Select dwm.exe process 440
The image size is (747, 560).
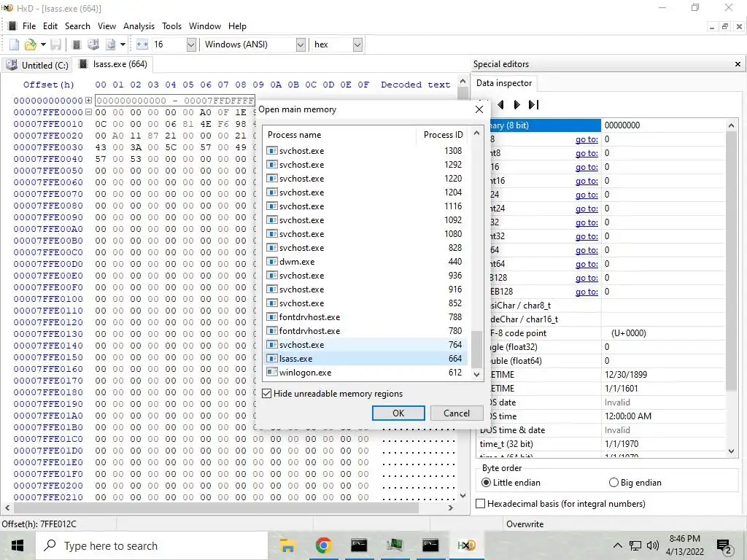tap(365, 262)
